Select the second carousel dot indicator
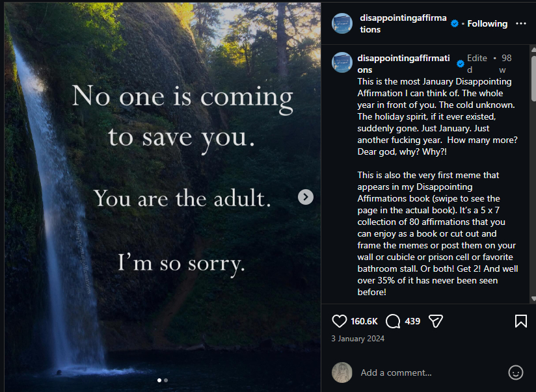This screenshot has width=536, height=392. tap(166, 380)
